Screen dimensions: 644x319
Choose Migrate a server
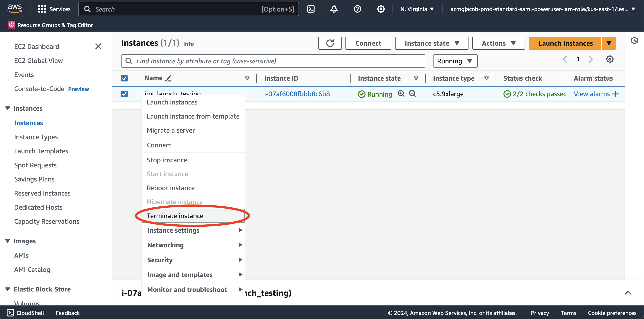(193, 130)
